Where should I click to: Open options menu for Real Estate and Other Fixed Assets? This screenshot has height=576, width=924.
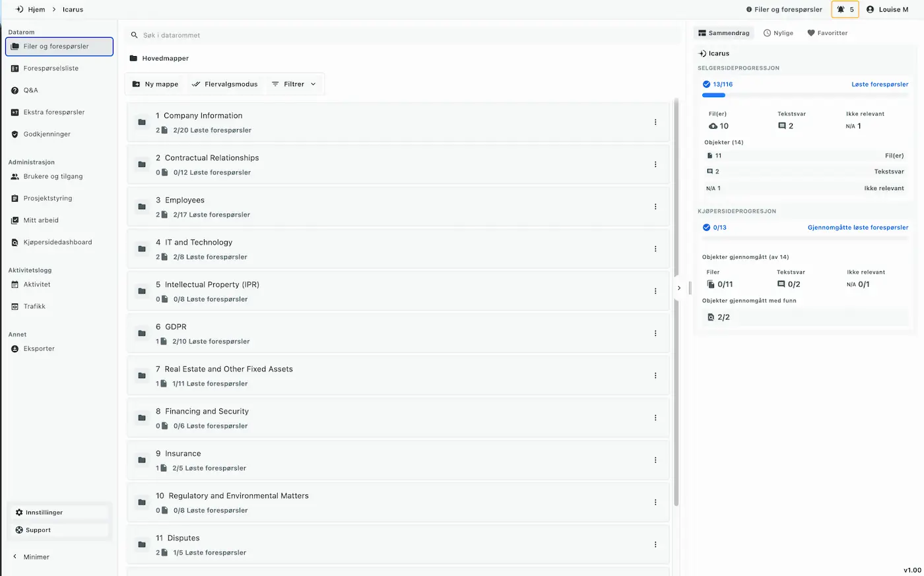[655, 375]
